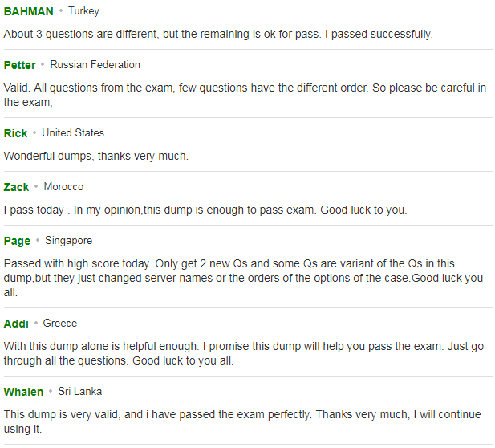
Task: Select the reviewer name Rick
Action: [15, 133]
